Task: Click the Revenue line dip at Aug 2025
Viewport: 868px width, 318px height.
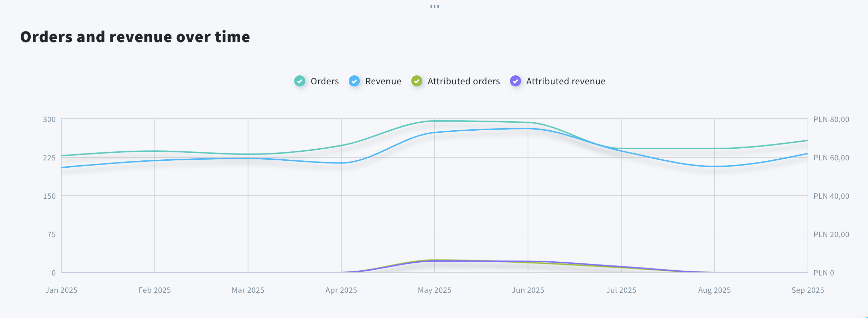Action: tap(714, 166)
